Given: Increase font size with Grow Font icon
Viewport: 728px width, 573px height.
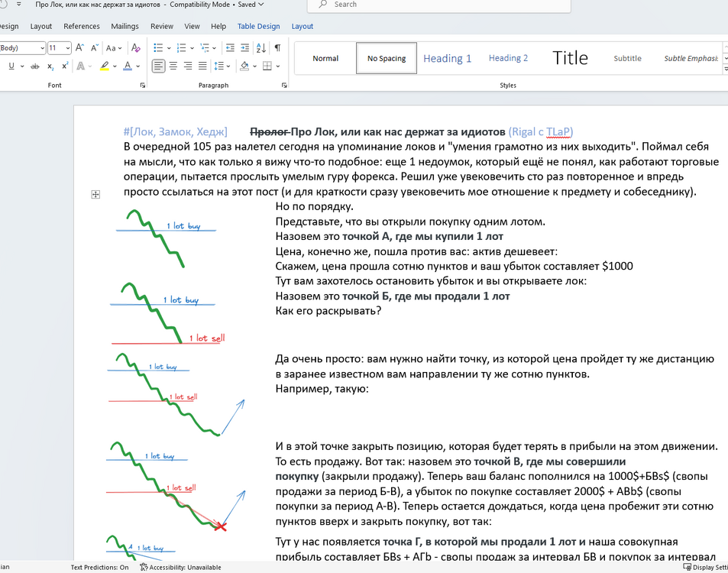Looking at the screenshot, I should coord(80,48).
